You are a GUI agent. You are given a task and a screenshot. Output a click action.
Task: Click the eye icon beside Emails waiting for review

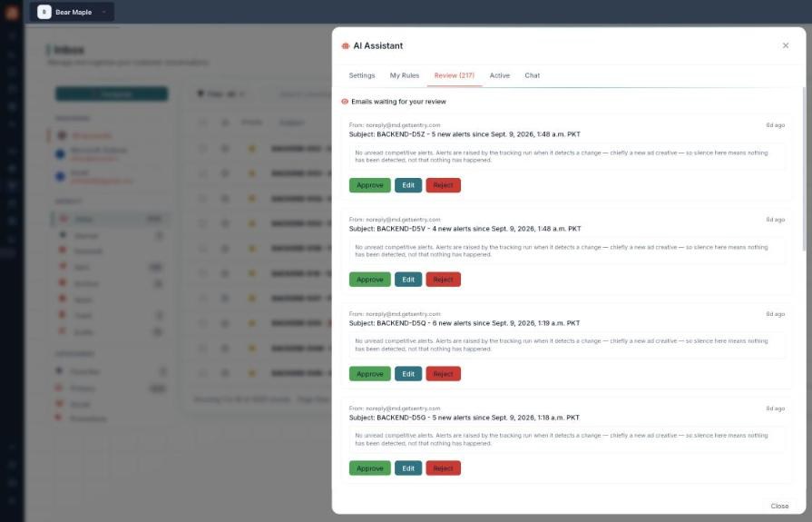click(x=345, y=102)
